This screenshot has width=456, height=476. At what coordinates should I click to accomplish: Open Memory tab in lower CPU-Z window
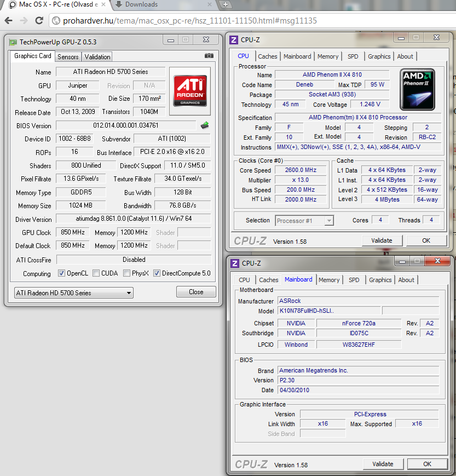[329, 280]
